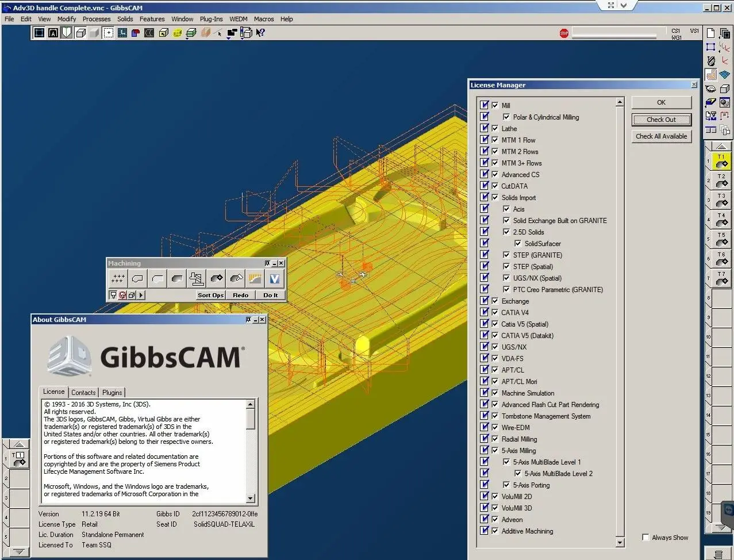Select the yellow wireframe cube toolbar icon
This screenshot has height=560, width=734.
point(178,33)
